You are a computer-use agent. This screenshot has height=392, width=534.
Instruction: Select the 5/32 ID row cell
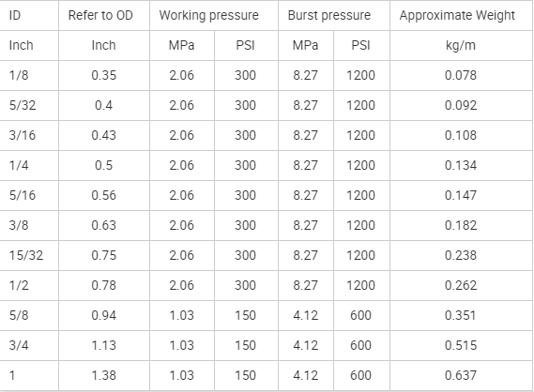tap(29, 105)
